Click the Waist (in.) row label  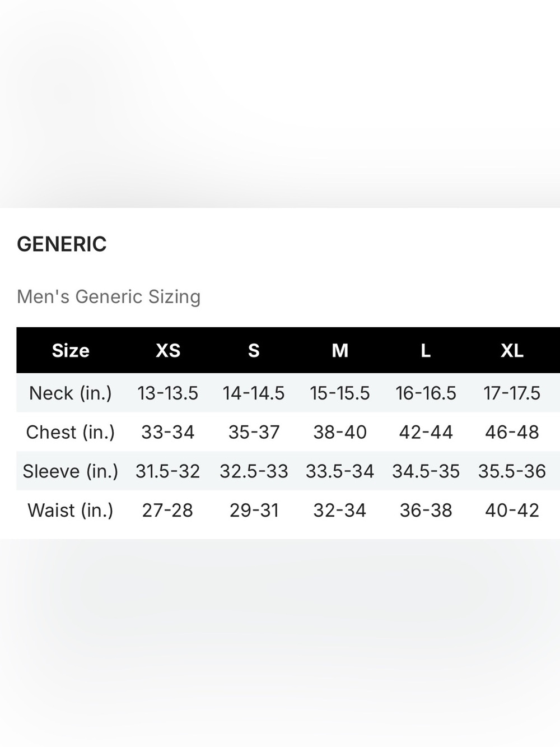[71, 510]
